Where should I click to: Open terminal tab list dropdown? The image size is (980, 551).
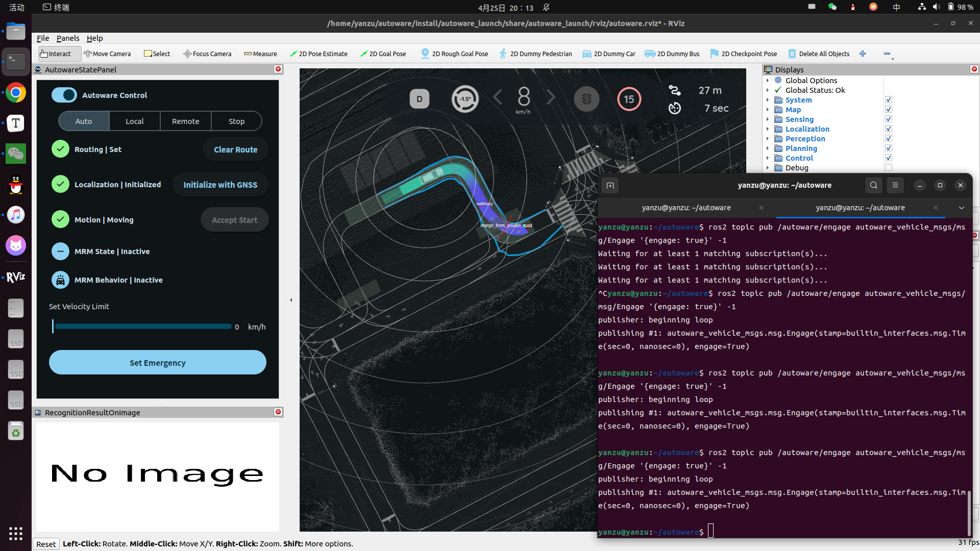tap(962, 208)
